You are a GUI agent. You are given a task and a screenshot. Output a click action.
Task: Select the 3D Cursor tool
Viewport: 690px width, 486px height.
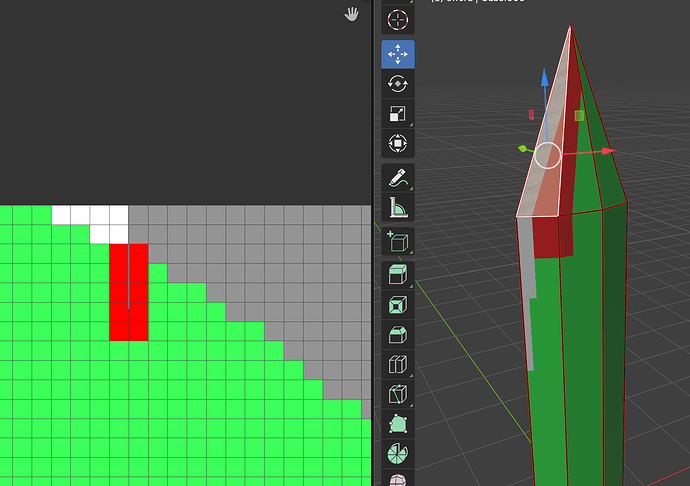398,20
